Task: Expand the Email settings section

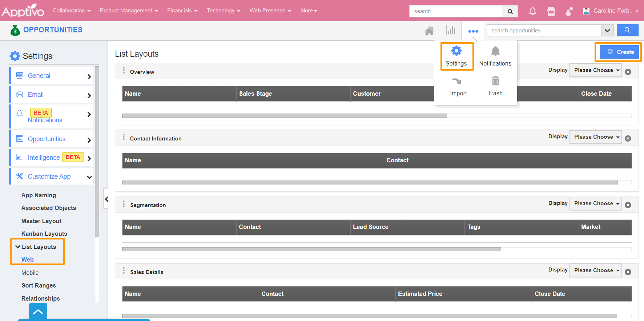Action: 51,95
